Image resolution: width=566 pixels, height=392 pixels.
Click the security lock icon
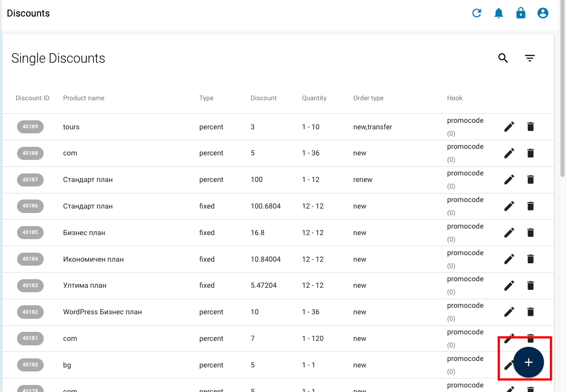click(520, 13)
